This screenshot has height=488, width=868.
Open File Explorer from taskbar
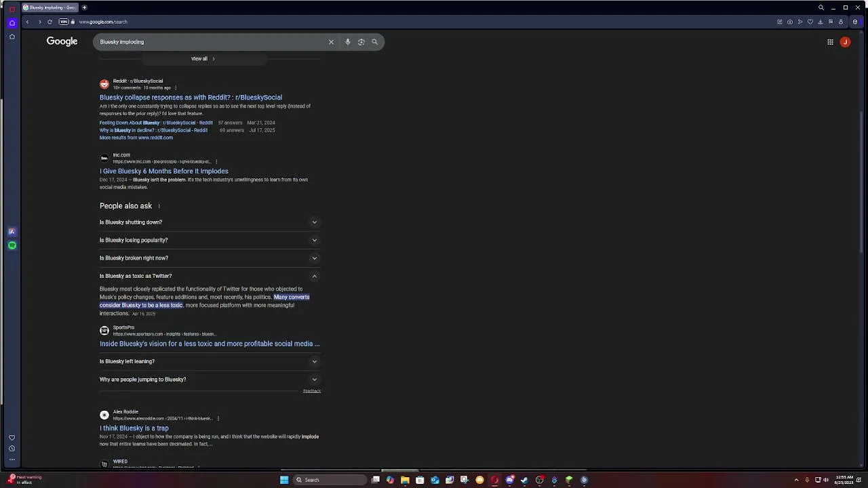(405, 480)
